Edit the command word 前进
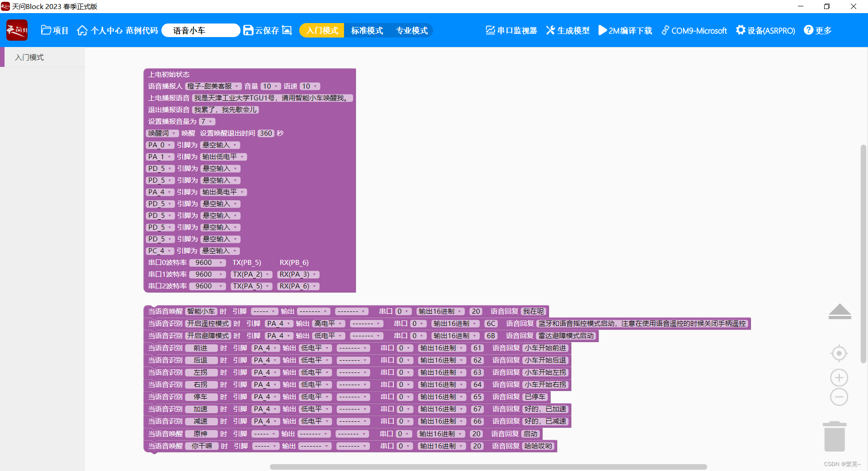868x471 pixels. (x=201, y=348)
